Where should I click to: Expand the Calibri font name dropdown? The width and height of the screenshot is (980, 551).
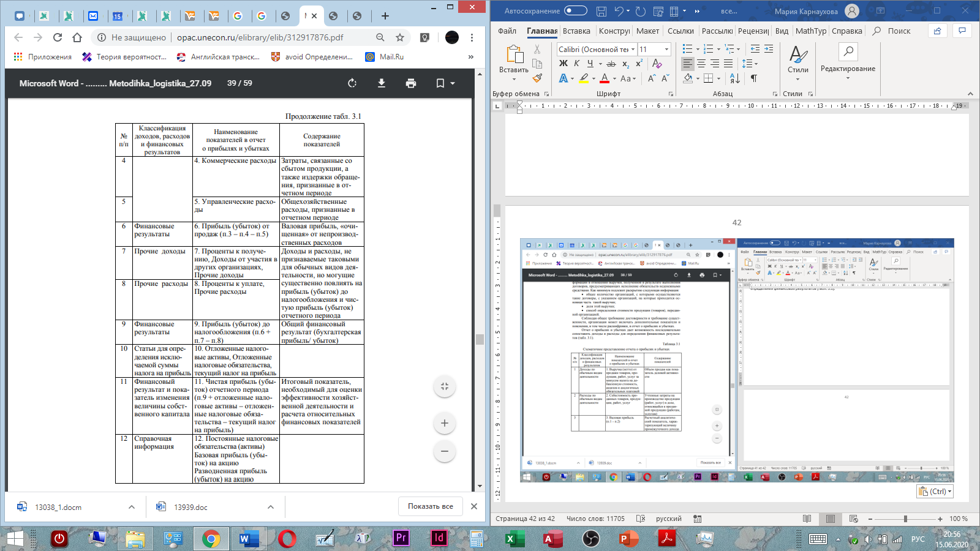(633, 50)
